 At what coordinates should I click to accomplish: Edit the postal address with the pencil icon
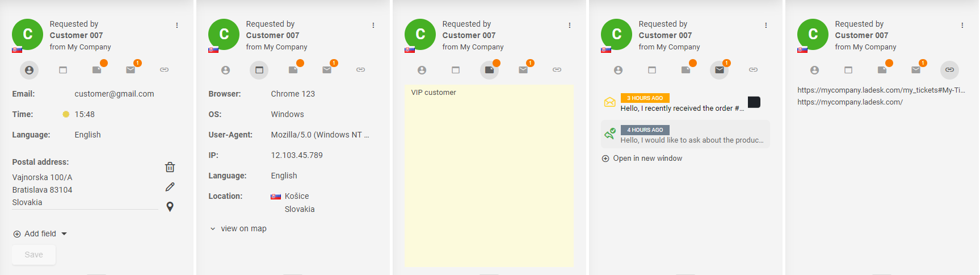click(x=170, y=187)
